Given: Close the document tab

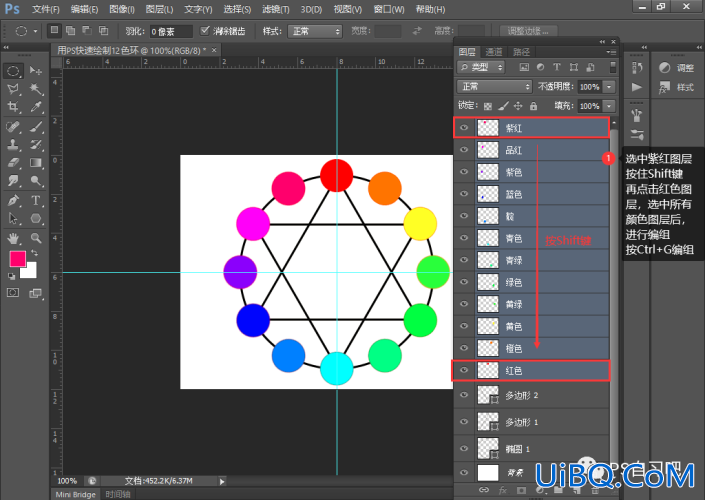Looking at the screenshot, I should 214,50.
